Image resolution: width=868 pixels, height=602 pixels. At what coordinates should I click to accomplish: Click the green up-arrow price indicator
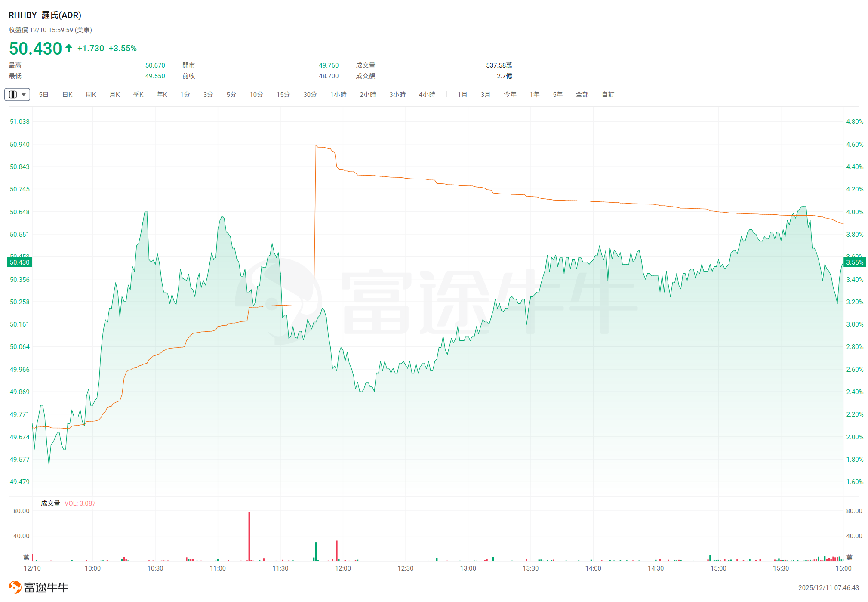69,48
